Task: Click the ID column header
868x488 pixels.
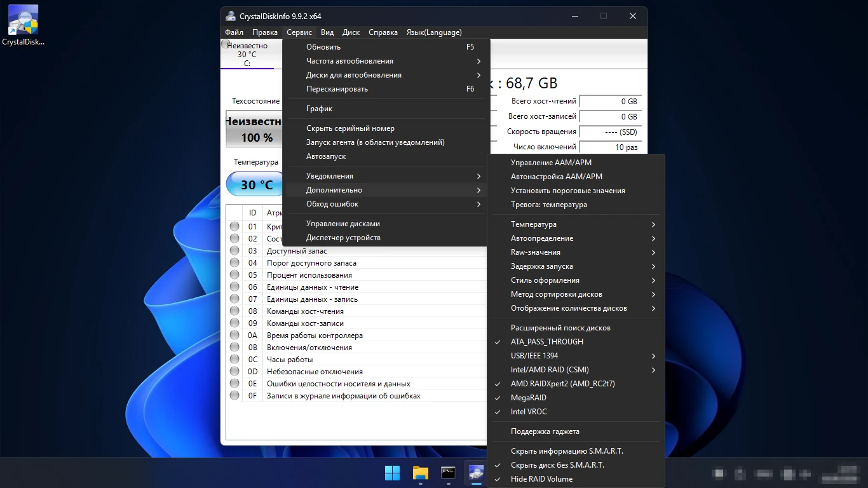Action: [x=253, y=213]
